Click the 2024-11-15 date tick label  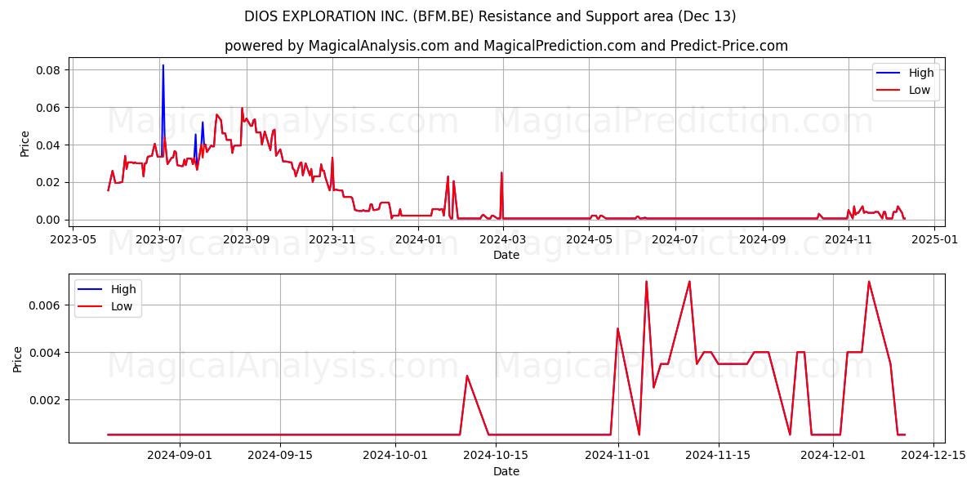[718, 455]
